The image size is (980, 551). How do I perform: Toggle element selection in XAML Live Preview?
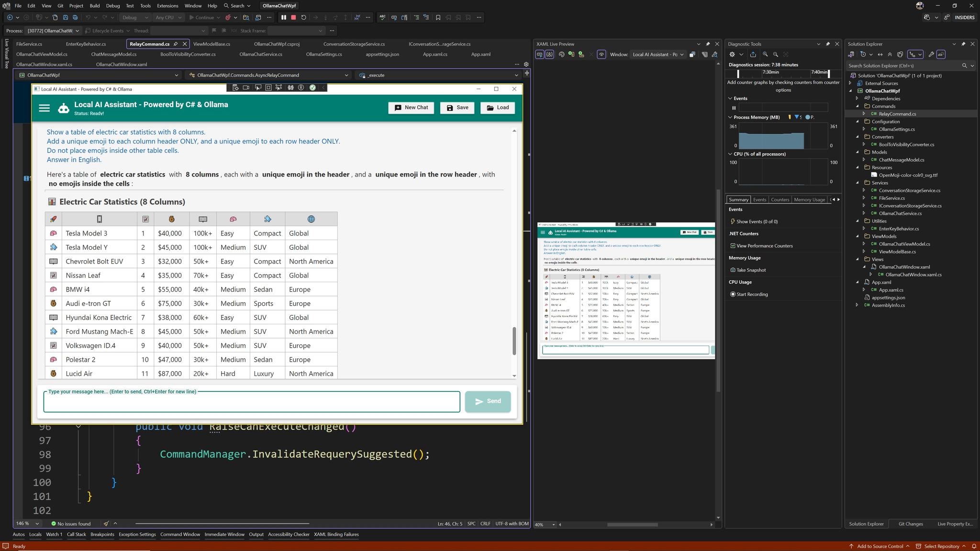540,55
